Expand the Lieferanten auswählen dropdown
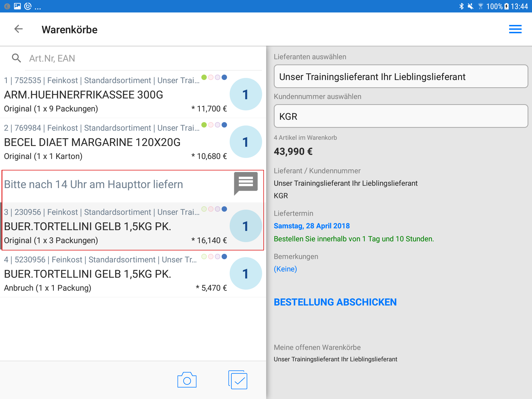 coord(401,77)
